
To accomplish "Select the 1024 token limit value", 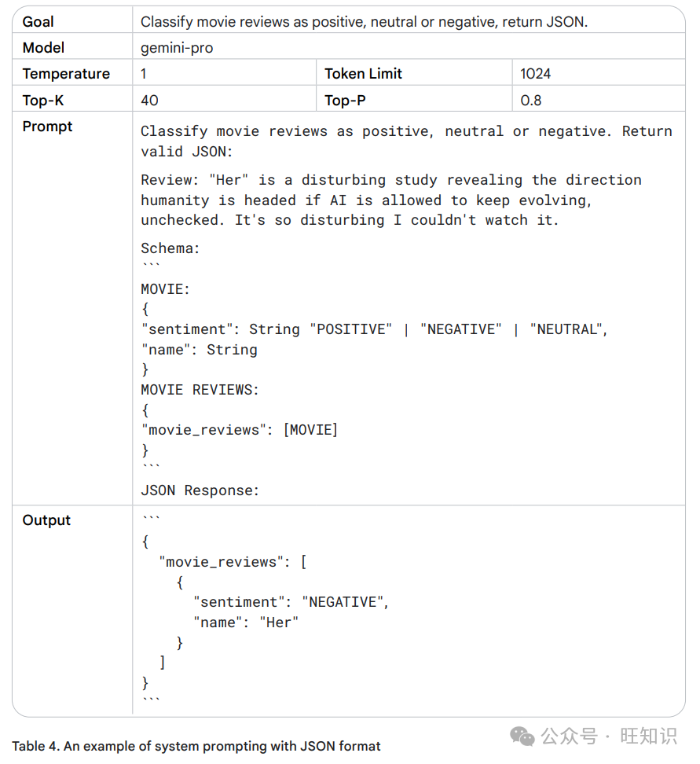I will 535,74.
